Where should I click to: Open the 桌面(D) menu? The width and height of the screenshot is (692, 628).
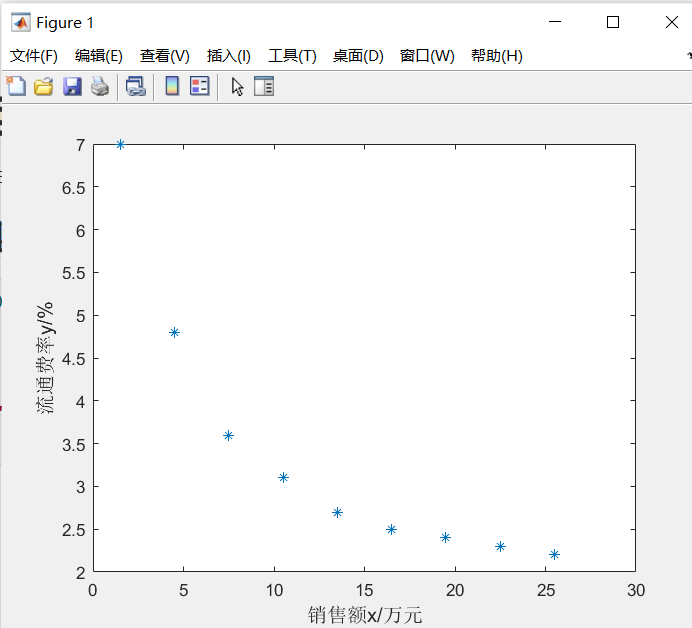[358, 56]
